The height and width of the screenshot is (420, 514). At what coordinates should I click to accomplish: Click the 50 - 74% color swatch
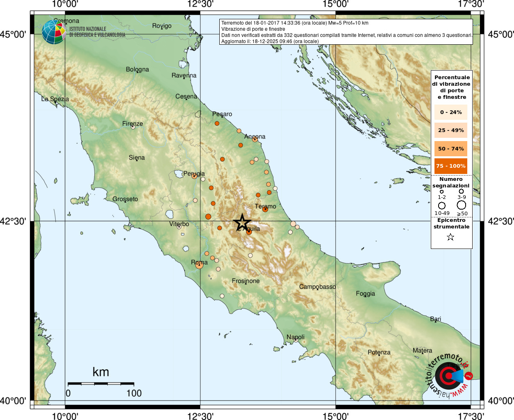click(451, 148)
